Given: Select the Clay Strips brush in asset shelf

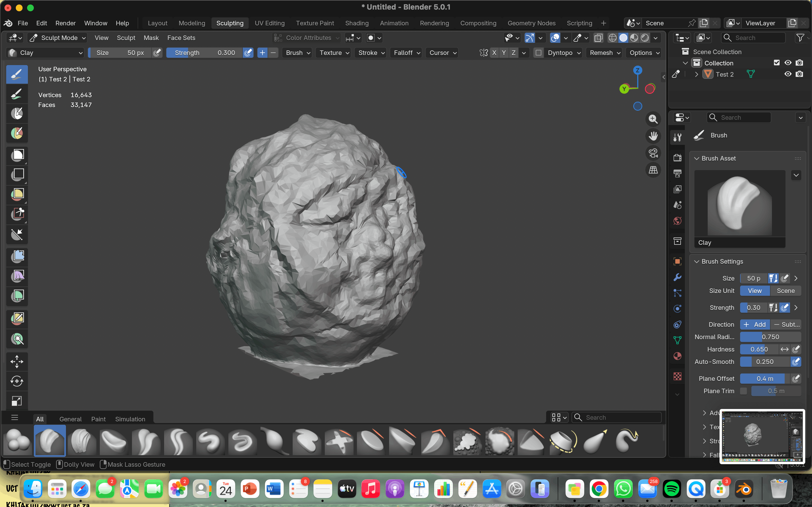Looking at the screenshot, I should (x=82, y=440).
